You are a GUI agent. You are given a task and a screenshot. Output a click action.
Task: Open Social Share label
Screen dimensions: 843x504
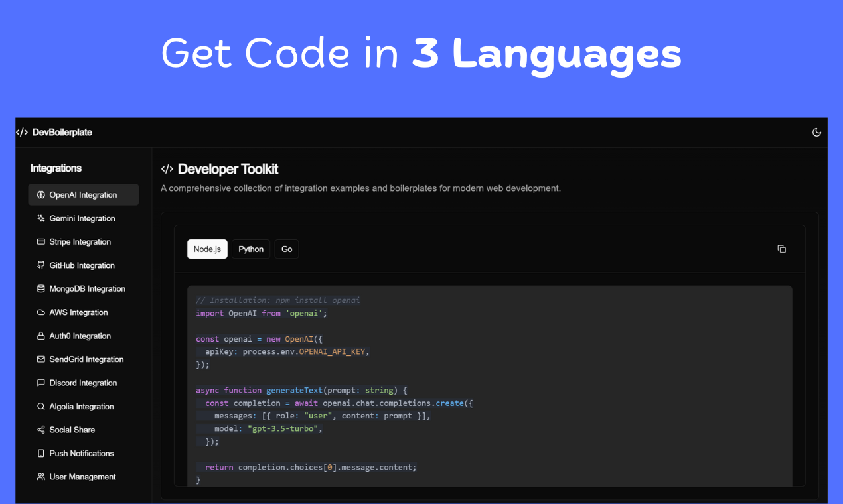(72, 430)
